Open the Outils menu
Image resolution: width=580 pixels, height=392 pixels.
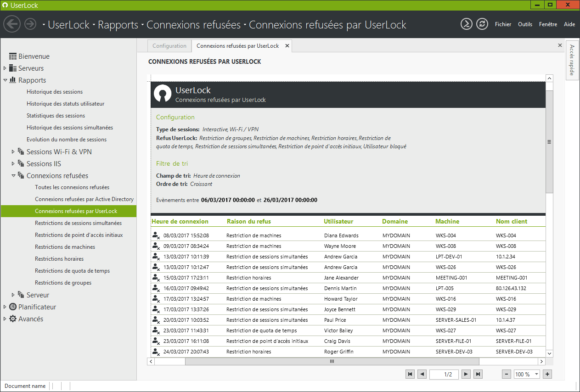pos(525,24)
